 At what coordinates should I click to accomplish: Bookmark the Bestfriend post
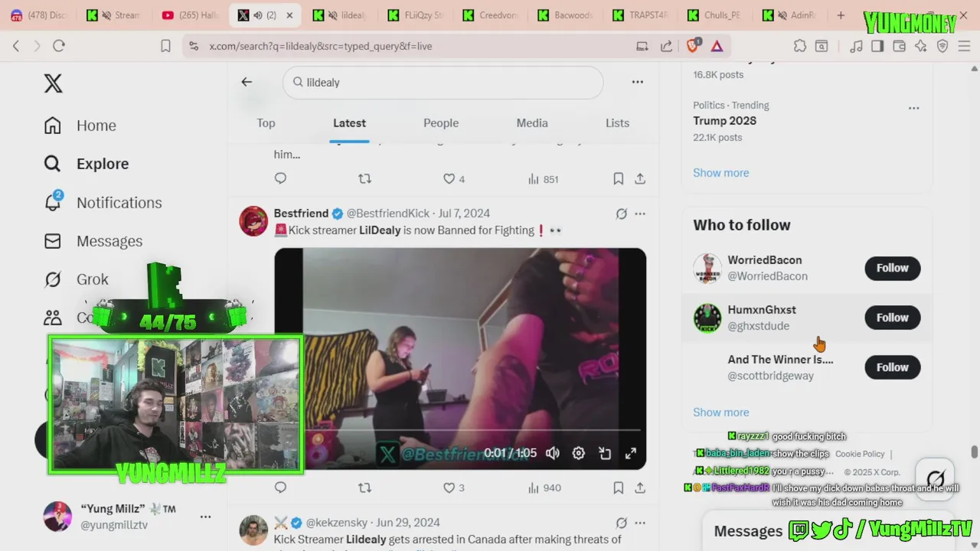tap(618, 487)
